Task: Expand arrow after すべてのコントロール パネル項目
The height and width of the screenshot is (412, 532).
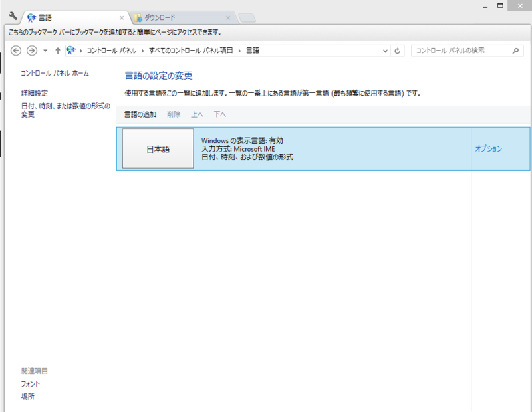Action: [239, 51]
